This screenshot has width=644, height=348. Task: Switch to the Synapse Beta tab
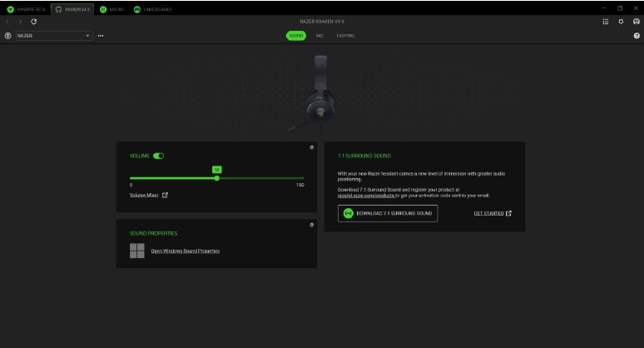pyautogui.click(x=26, y=9)
